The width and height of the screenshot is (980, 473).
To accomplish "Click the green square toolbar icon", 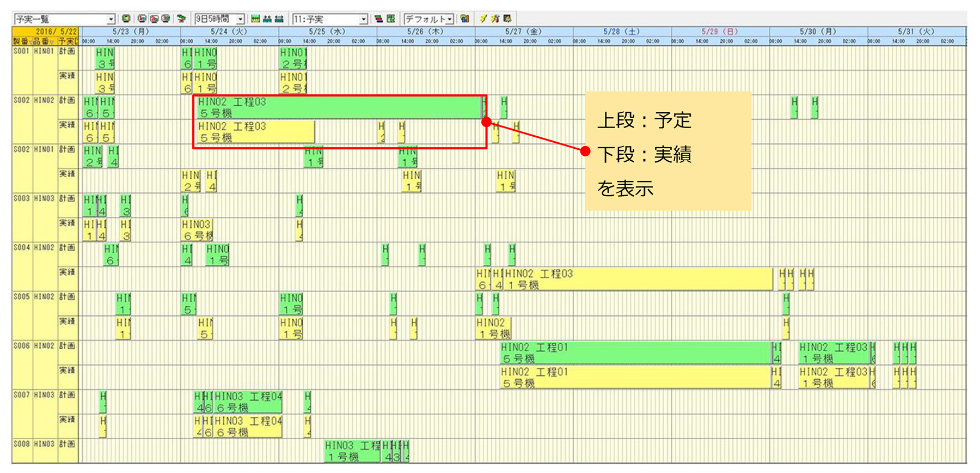I will 126,19.
